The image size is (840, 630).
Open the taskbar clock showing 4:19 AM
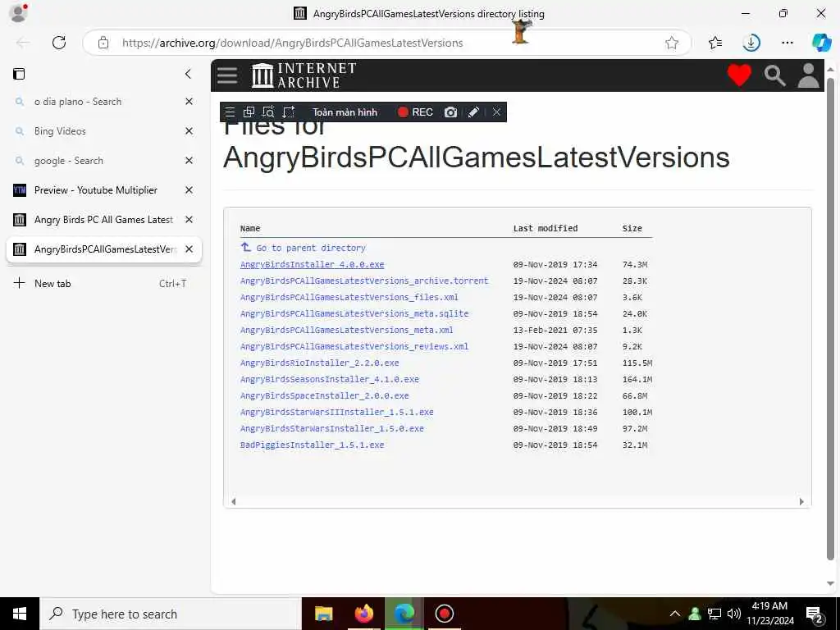[769, 614]
